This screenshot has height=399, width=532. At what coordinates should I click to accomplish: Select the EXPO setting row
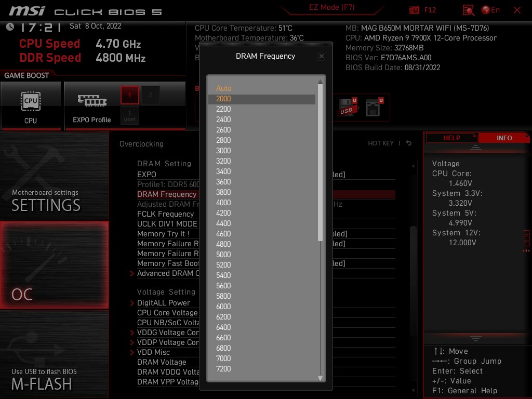click(x=266, y=175)
